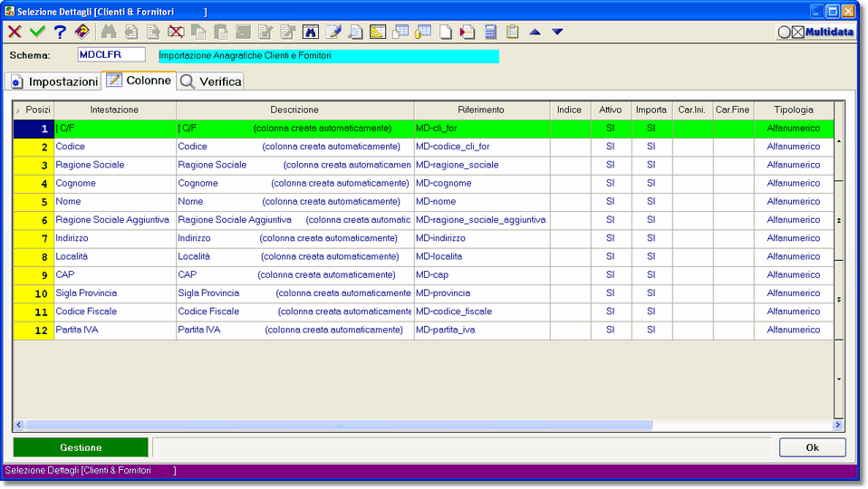Click the MD-cli_for cell in row 1

click(482, 129)
